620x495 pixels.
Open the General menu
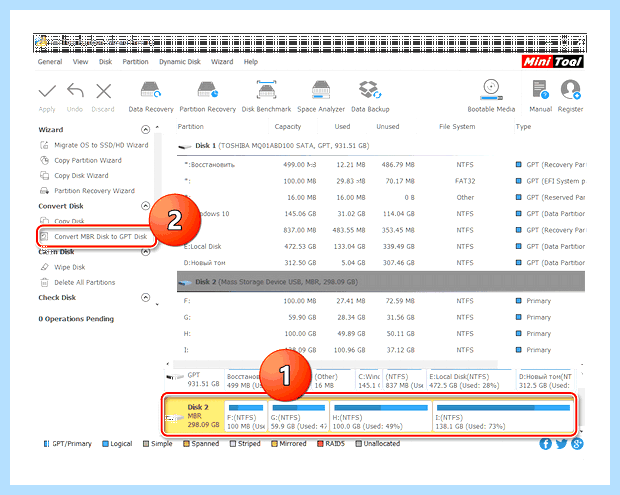pyautogui.click(x=50, y=62)
